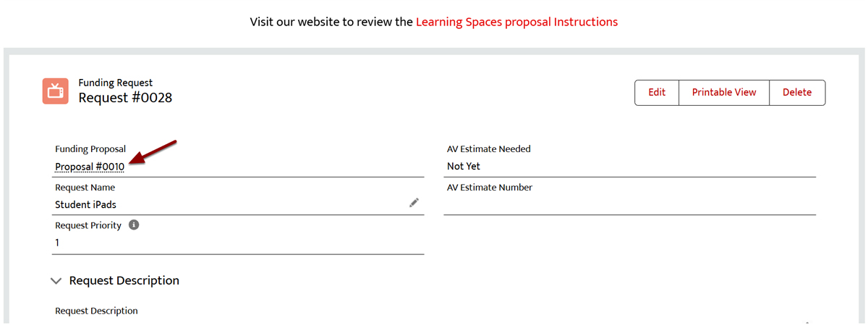Click the Request Name field label

click(x=85, y=188)
